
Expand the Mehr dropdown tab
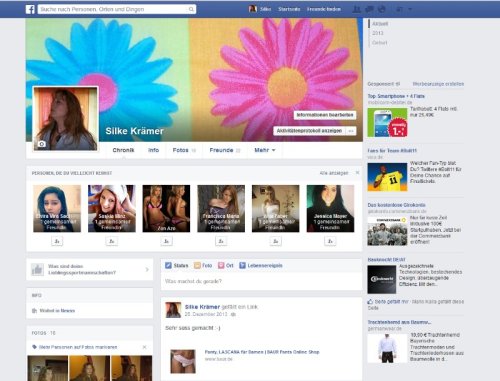point(265,150)
